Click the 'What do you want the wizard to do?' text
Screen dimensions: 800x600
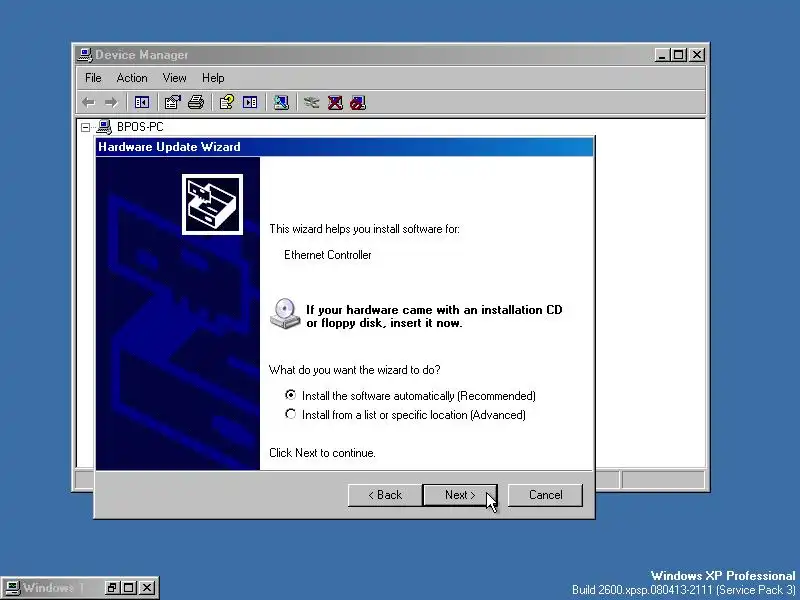click(x=355, y=369)
